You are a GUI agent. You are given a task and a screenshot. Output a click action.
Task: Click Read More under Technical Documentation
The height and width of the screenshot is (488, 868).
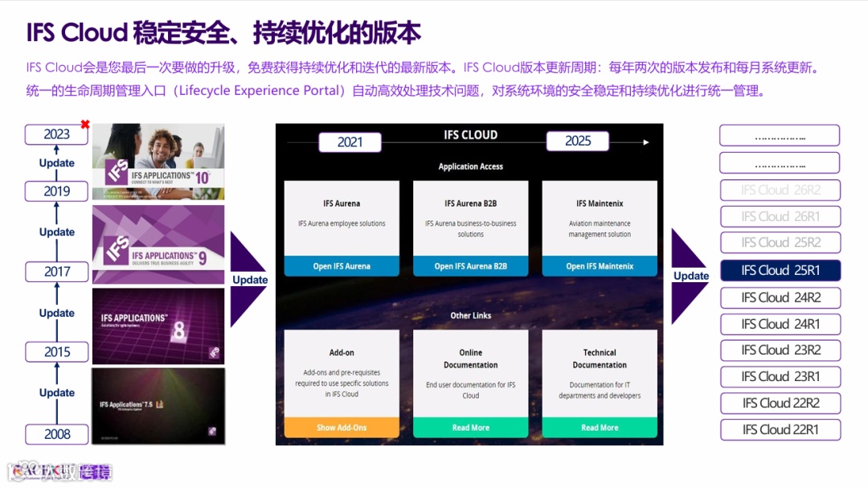click(600, 427)
